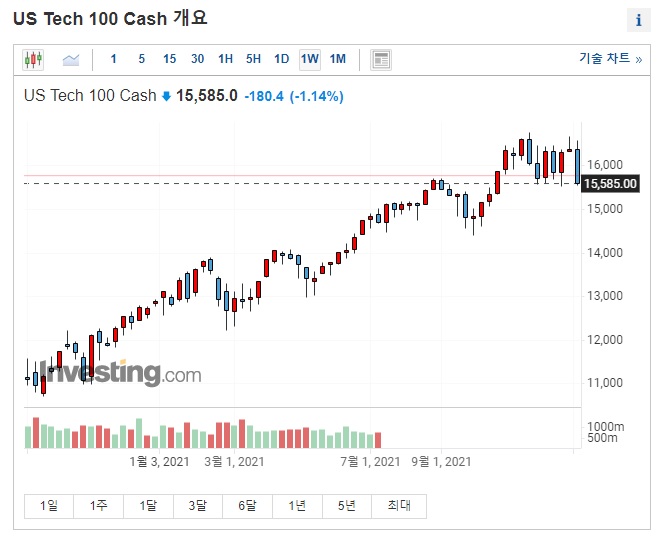Select the 1D interval
Screen dimensions: 664x541
281,59
